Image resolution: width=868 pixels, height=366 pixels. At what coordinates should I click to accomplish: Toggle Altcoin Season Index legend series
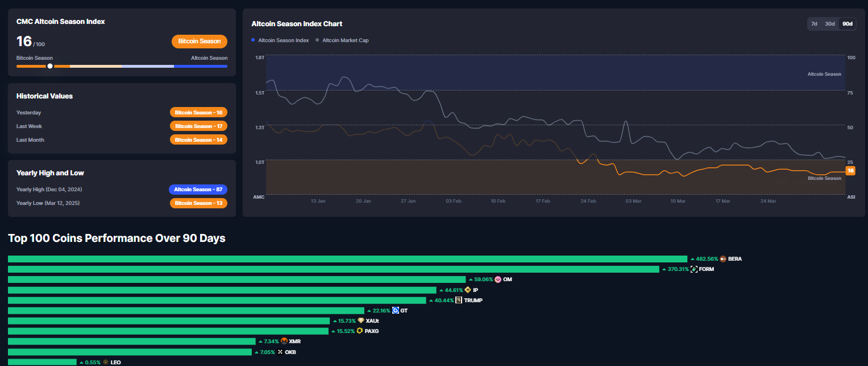[x=280, y=40]
